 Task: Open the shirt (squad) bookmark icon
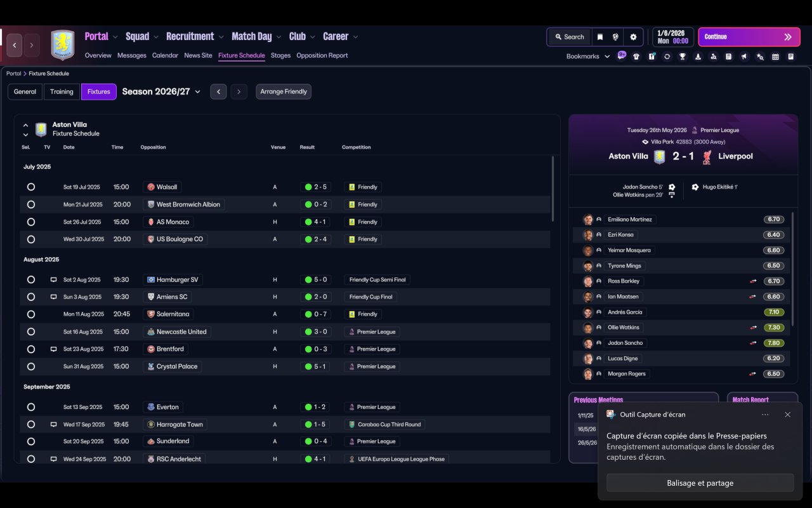click(636, 57)
